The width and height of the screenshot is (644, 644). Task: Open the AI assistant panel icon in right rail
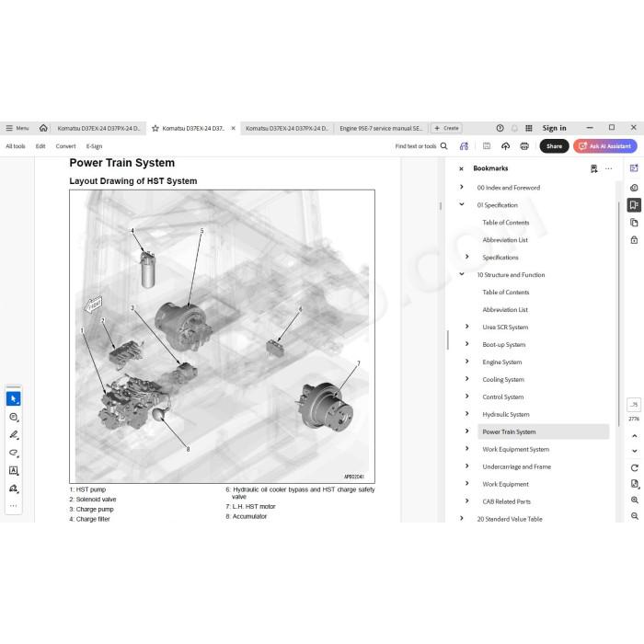pos(634,168)
